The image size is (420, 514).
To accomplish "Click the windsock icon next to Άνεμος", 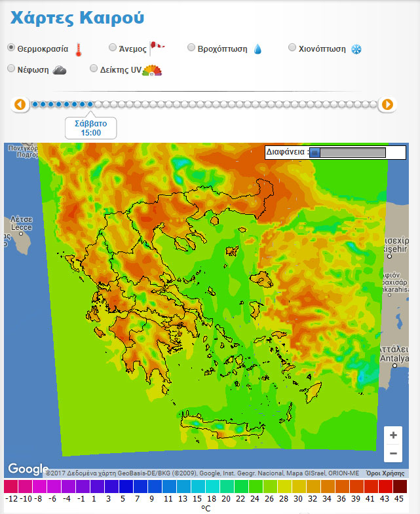I will coord(157,47).
